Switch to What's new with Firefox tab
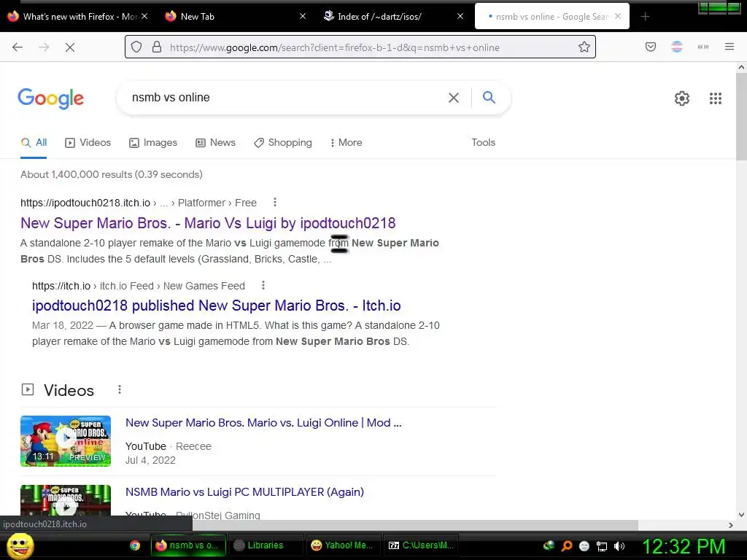Viewport: 747px width, 560px height. click(79, 16)
